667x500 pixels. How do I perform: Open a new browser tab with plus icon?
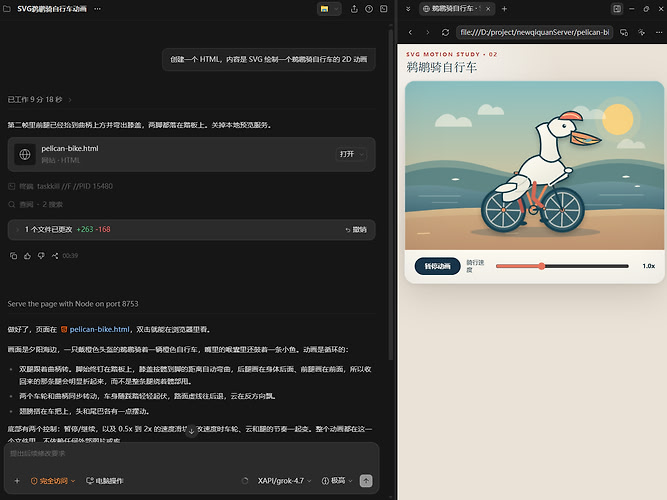[504, 9]
